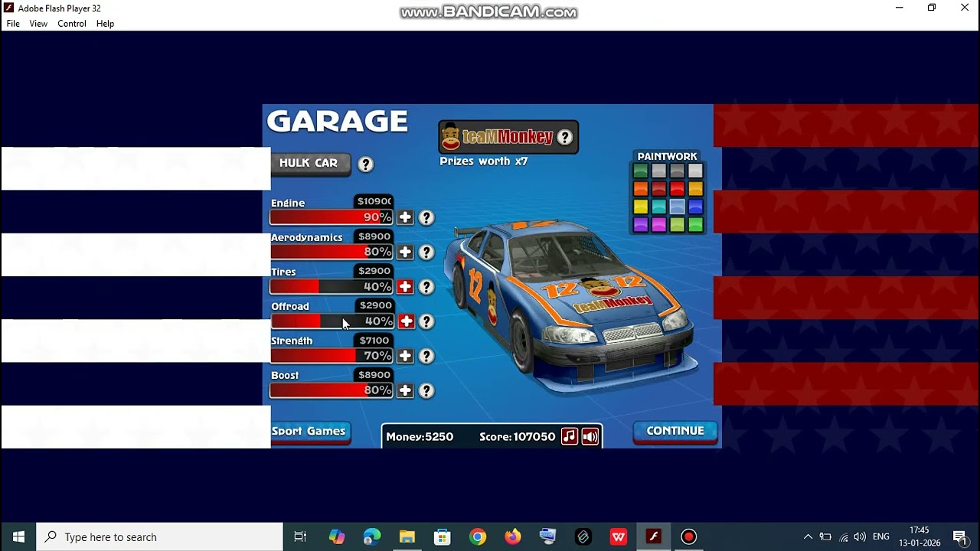Toggle game music with note icon
980x551 pixels.
pyautogui.click(x=569, y=436)
